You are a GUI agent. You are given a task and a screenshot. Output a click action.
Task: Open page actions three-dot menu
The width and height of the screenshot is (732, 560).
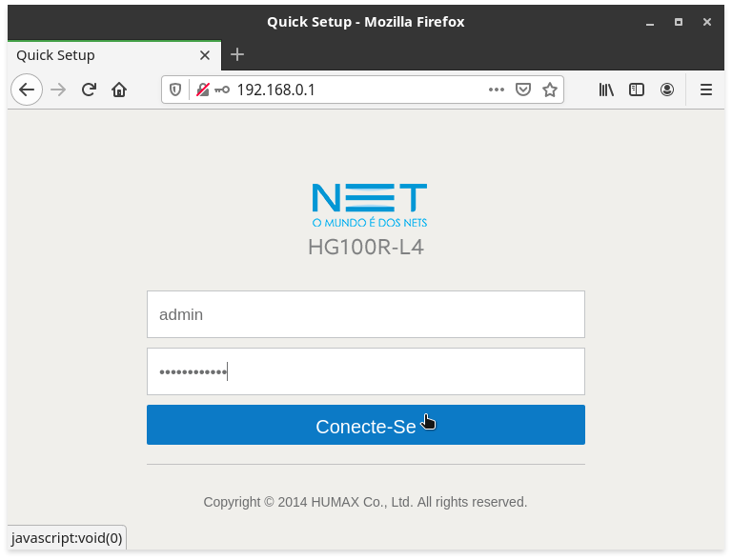[497, 90]
